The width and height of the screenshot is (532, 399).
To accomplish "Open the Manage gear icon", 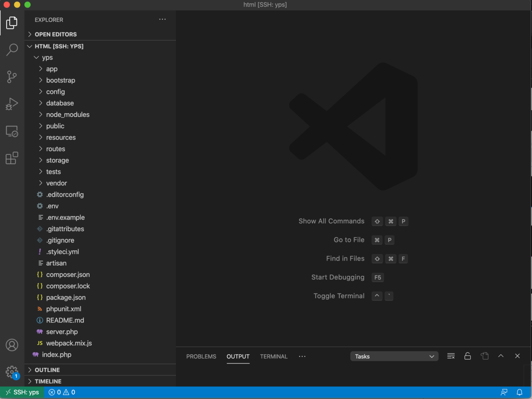I will click(12, 372).
